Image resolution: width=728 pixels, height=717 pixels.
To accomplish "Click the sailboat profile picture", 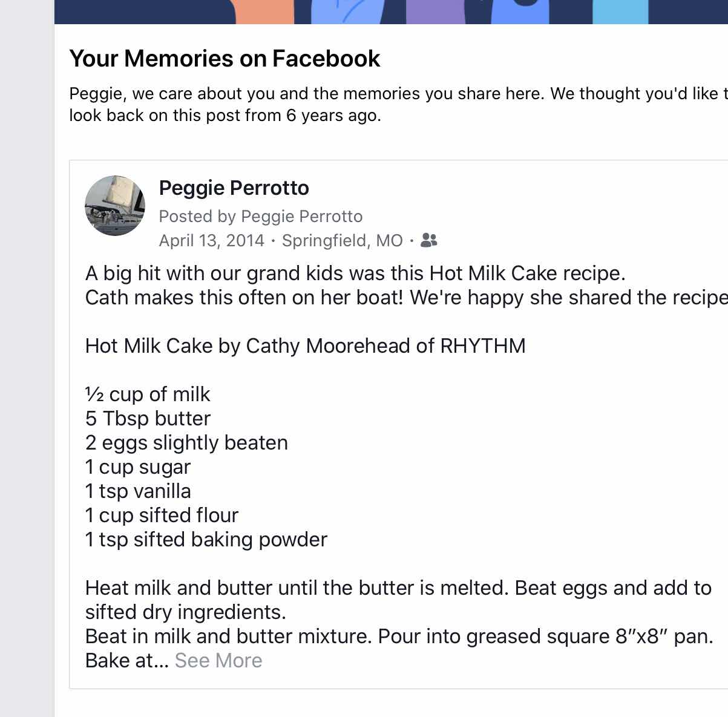I will 115,206.
